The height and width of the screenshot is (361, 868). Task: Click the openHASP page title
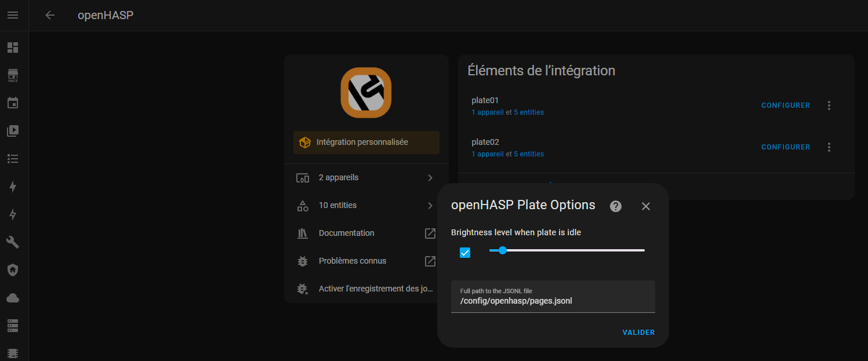click(106, 15)
